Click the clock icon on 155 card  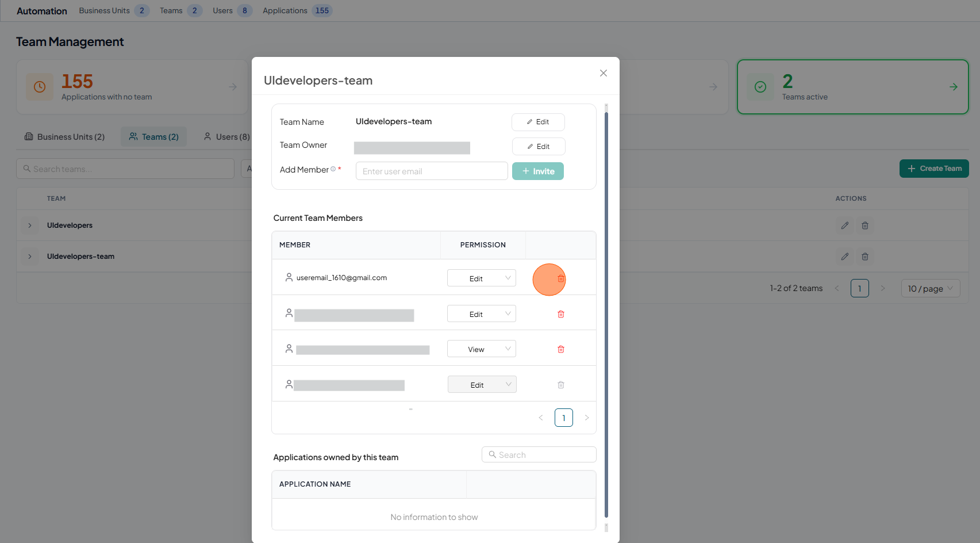pos(40,87)
